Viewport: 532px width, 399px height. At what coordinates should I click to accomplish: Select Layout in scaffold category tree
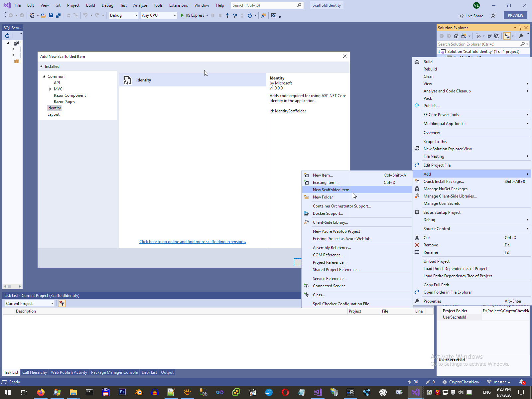click(x=54, y=114)
